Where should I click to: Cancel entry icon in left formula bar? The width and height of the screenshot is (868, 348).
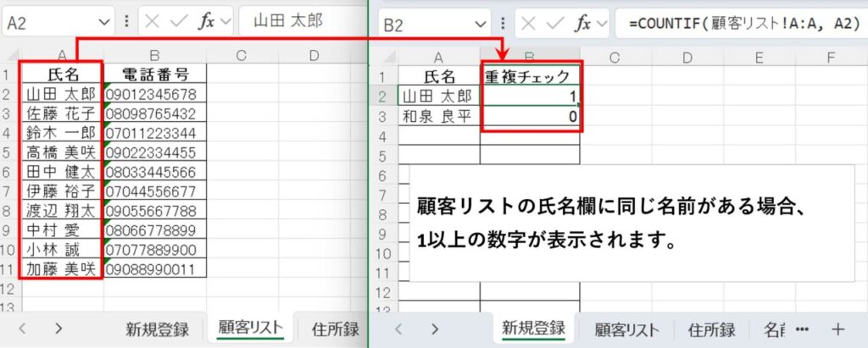(x=153, y=21)
